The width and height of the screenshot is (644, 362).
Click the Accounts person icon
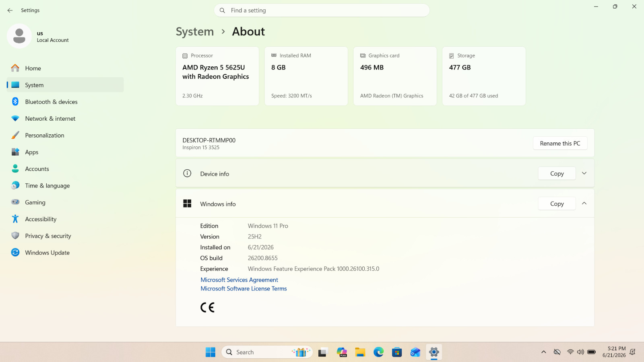[x=15, y=169]
